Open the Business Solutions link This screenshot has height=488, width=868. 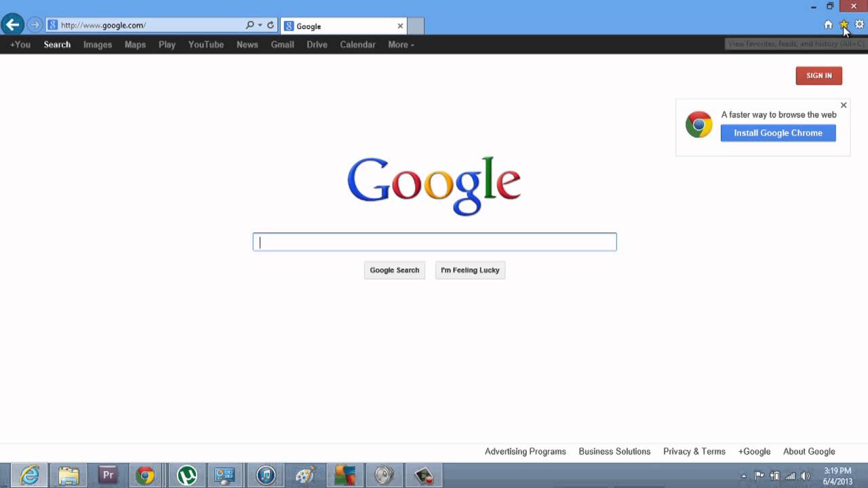click(x=614, y=451)
